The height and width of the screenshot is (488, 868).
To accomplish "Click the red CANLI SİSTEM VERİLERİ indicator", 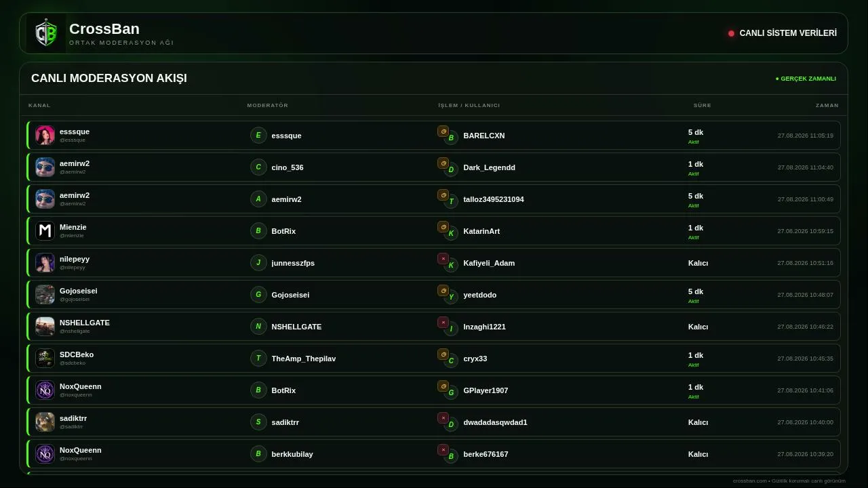I will coord(731,33).
